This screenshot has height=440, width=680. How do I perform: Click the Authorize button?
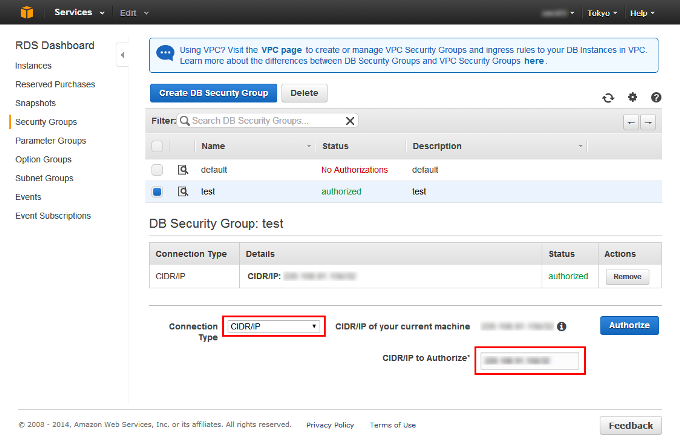click(x=629, y=325)
